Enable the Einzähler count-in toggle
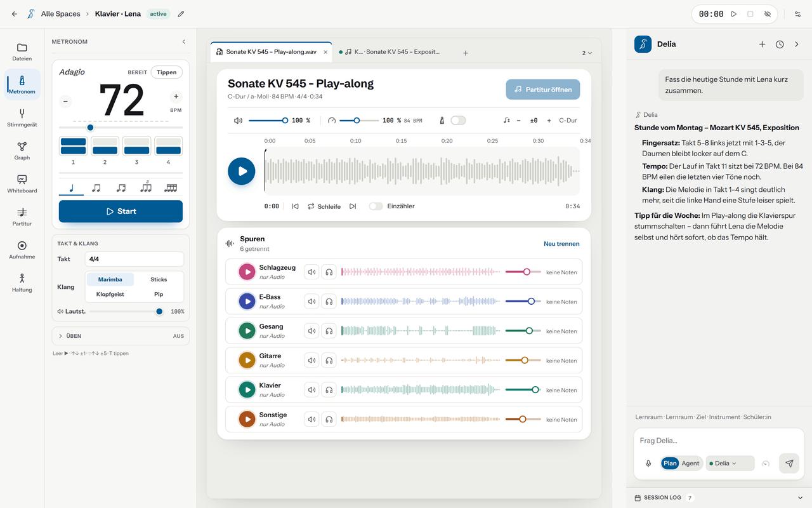 376,206
